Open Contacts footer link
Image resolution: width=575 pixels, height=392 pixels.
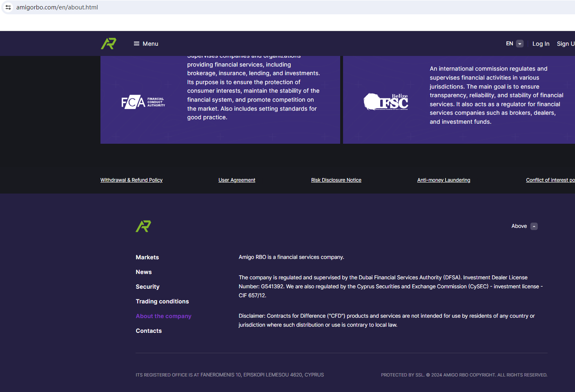tap(149, 331)
